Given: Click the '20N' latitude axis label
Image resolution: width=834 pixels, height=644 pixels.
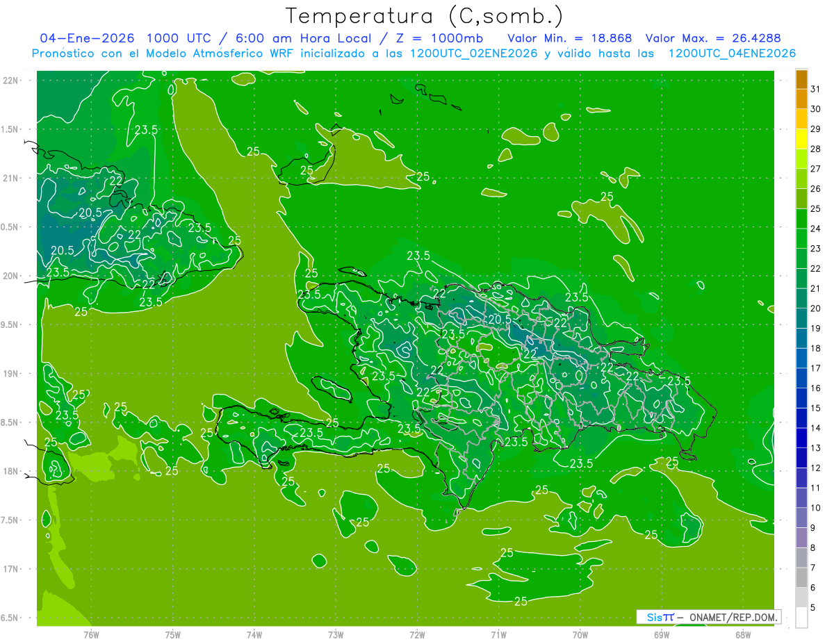Looking at the screenshot, I should click(x=10, y=276).
